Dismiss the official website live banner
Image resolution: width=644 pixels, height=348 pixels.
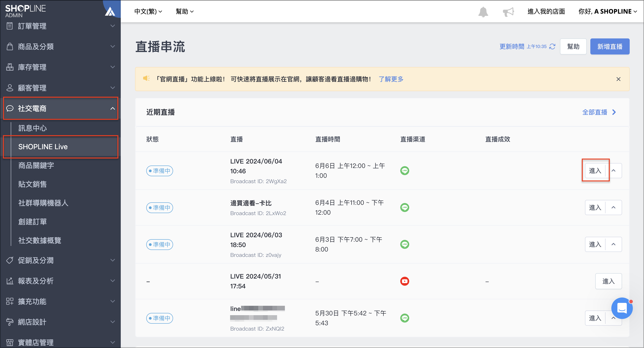619,79
